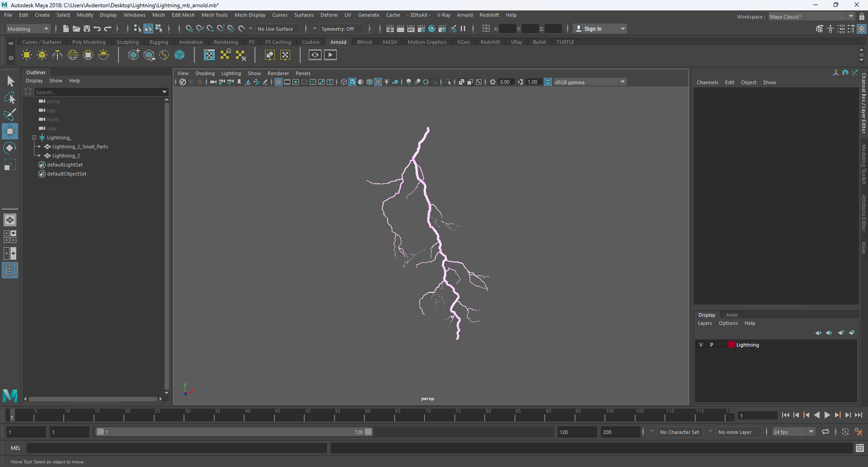Open the Outliner search options dropdown

pos(165,92)
